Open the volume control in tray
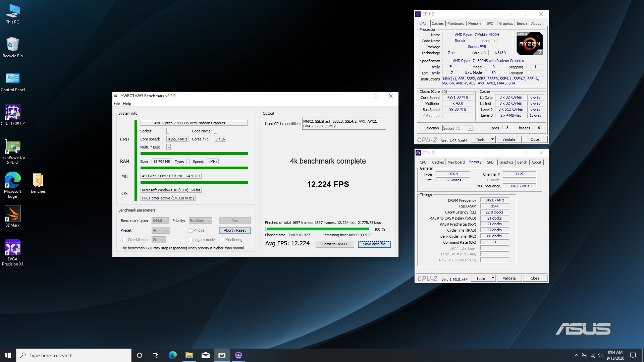Viewport: 644px width, 362px height. tap(600, 355)
